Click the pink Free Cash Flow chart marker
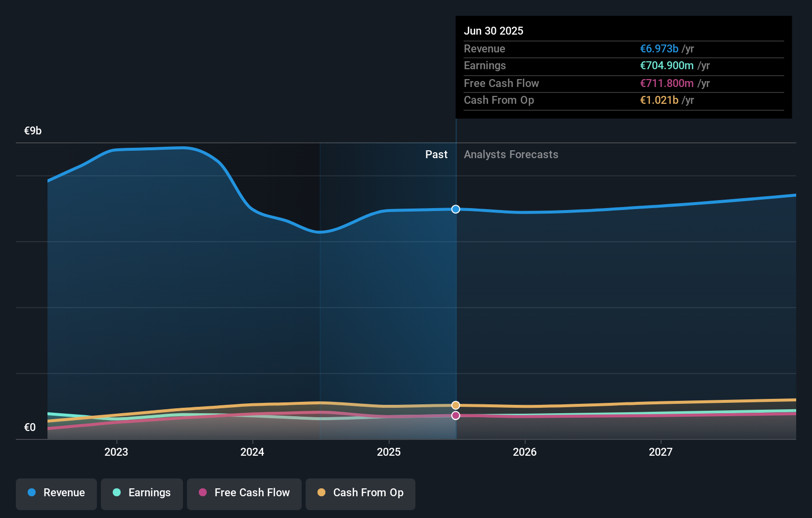 455,415
